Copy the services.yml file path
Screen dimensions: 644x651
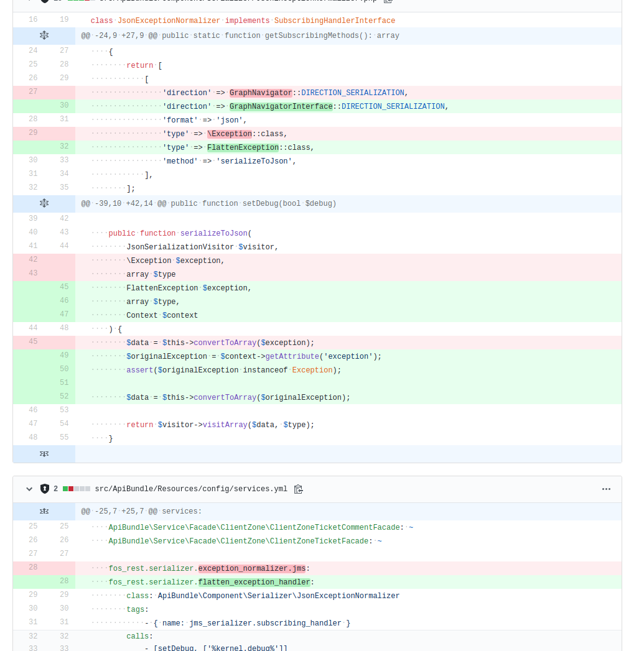[298, 489]
